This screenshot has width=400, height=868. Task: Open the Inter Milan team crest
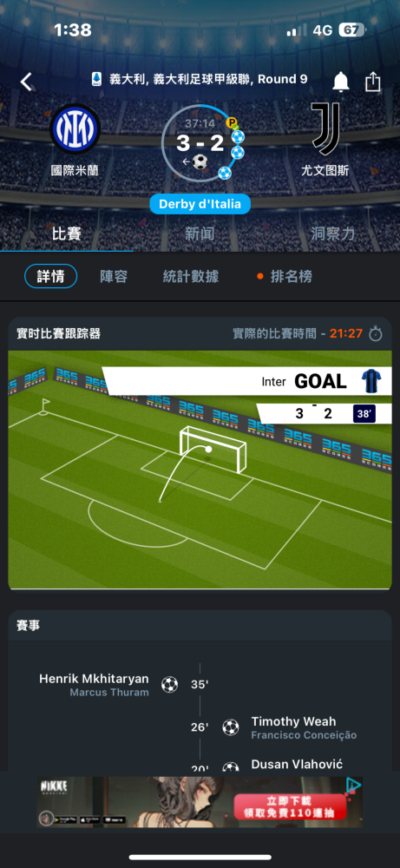click(75, 129)
